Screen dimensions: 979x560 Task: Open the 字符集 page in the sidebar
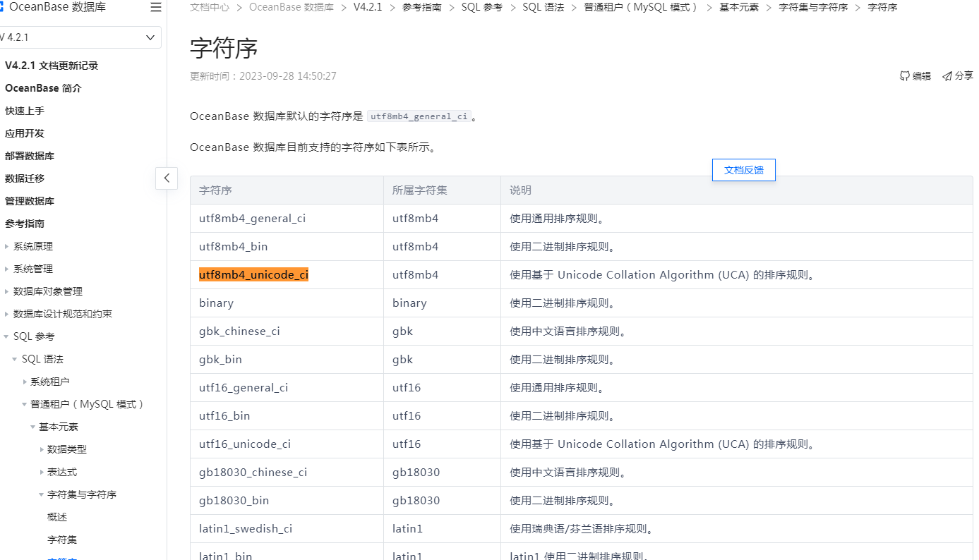pyautogui.click(x=62, y=540)
